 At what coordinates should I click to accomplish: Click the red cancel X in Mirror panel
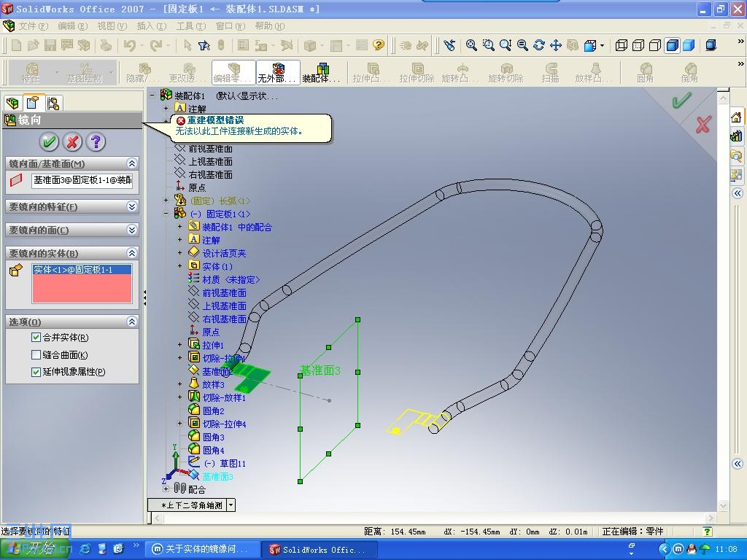click(72, 141)
